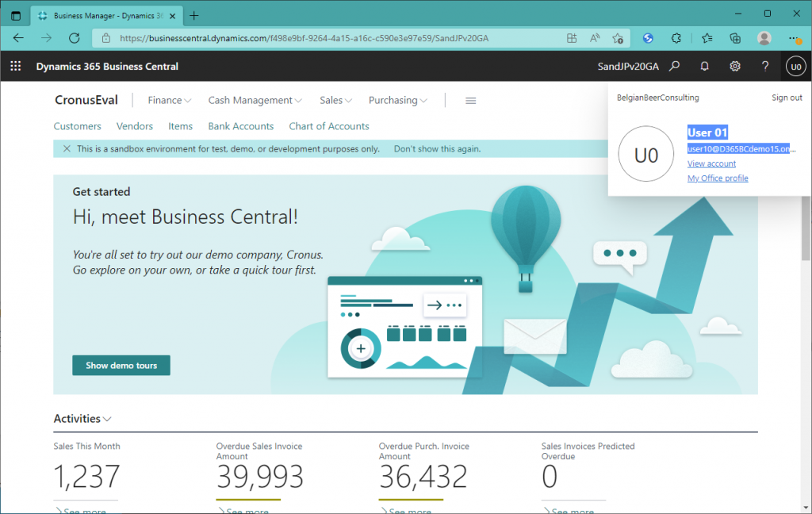812x514 pixels.
Task: Open Overdue Sales Invoice Amount 39,993
Action: (259, 476)
